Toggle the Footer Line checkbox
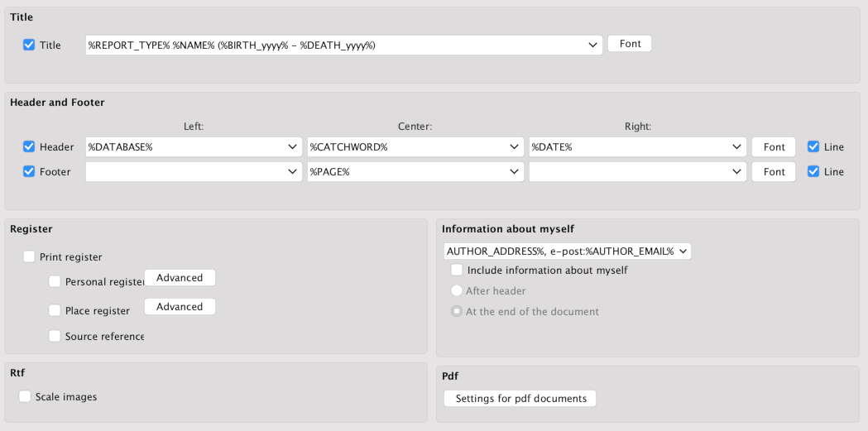The height and width of the screenshot is (431, 868). click(x=813, y=172)
